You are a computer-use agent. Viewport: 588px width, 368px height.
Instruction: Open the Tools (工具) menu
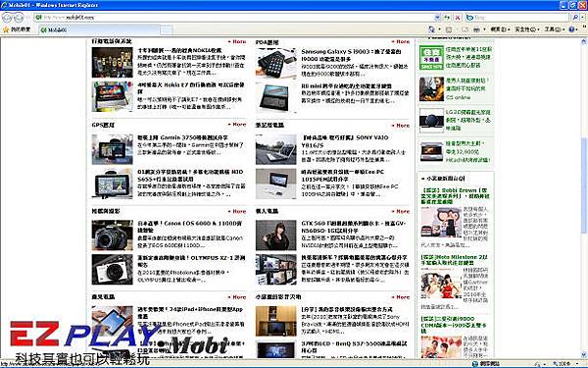554,29
